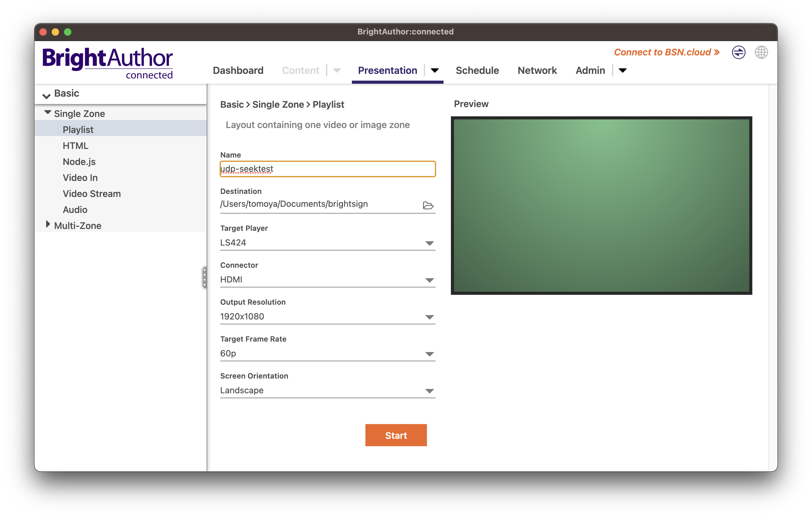Click the player connection swap icon
This screenshot has width=812, height=517.
738,52
